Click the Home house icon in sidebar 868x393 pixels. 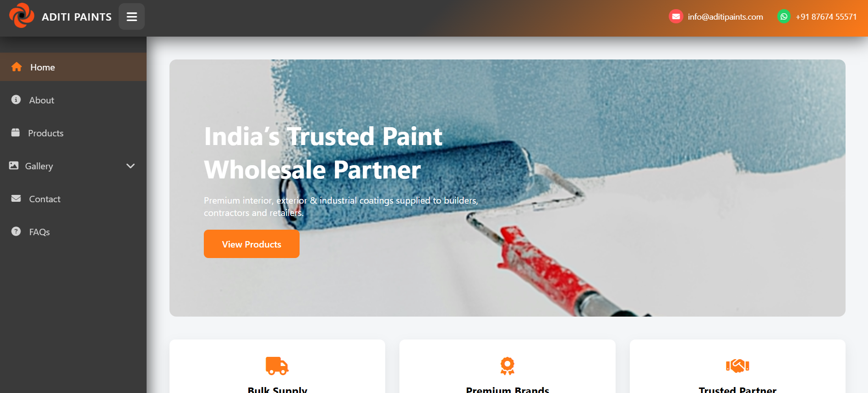16,67
